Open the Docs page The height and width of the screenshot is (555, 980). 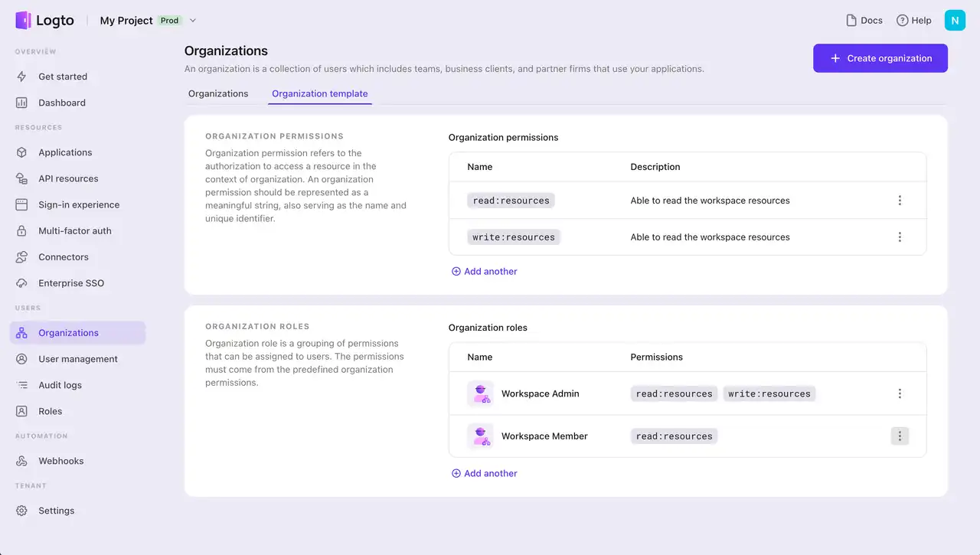(864, 20)
